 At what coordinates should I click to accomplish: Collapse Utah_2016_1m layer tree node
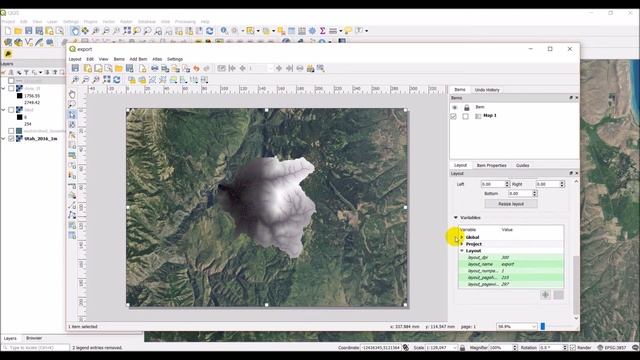coord(4,139)
